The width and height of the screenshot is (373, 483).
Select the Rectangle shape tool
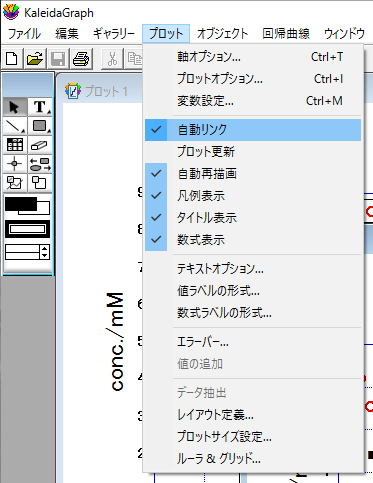pos(40,126)
